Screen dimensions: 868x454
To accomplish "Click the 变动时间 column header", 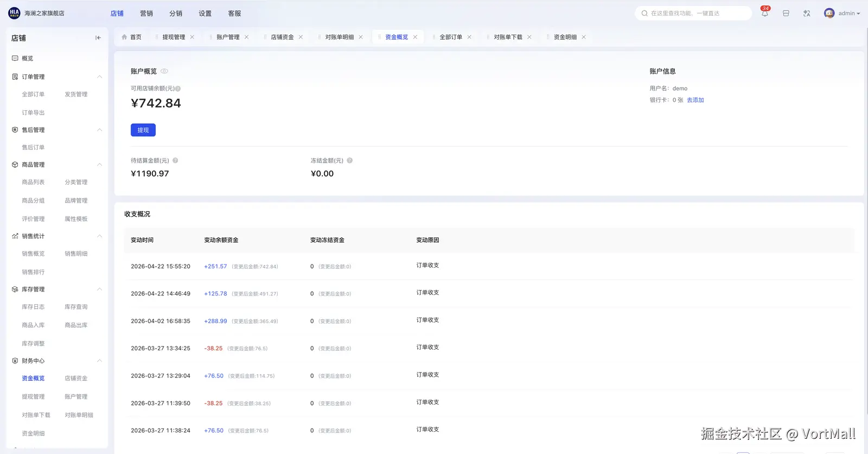I will click(142, 240).
